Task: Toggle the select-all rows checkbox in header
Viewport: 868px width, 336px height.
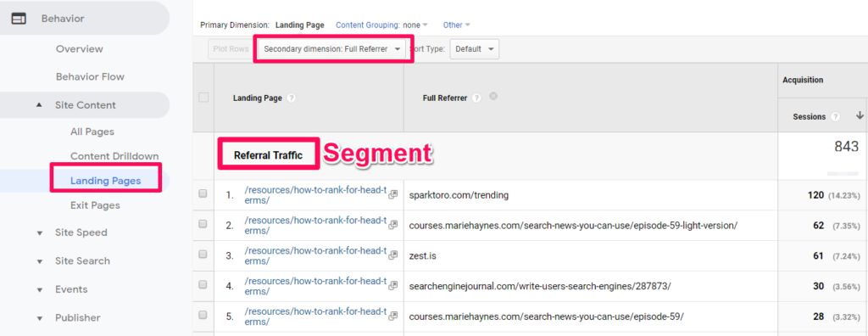Action: pyautogui.click(x=203, y=97)
